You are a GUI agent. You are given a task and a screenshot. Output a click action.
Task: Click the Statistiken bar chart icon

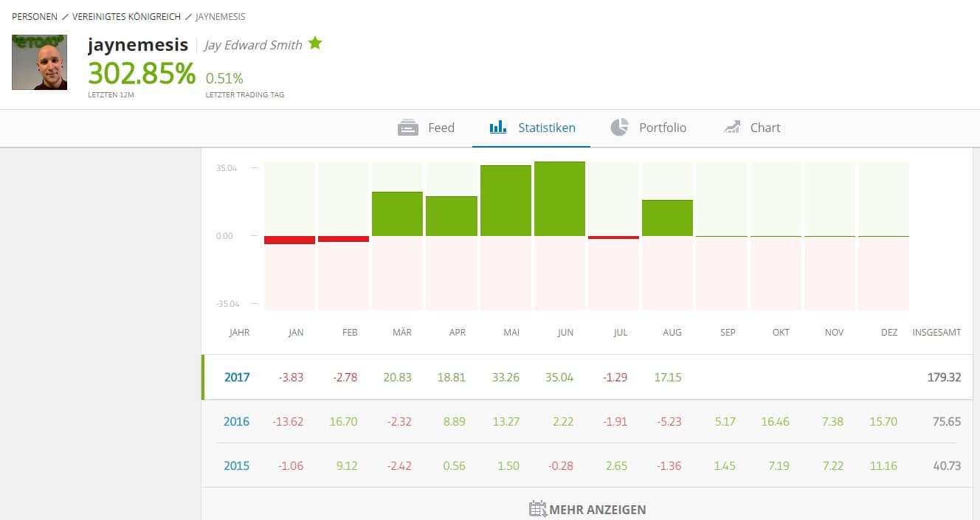point(498,128)
